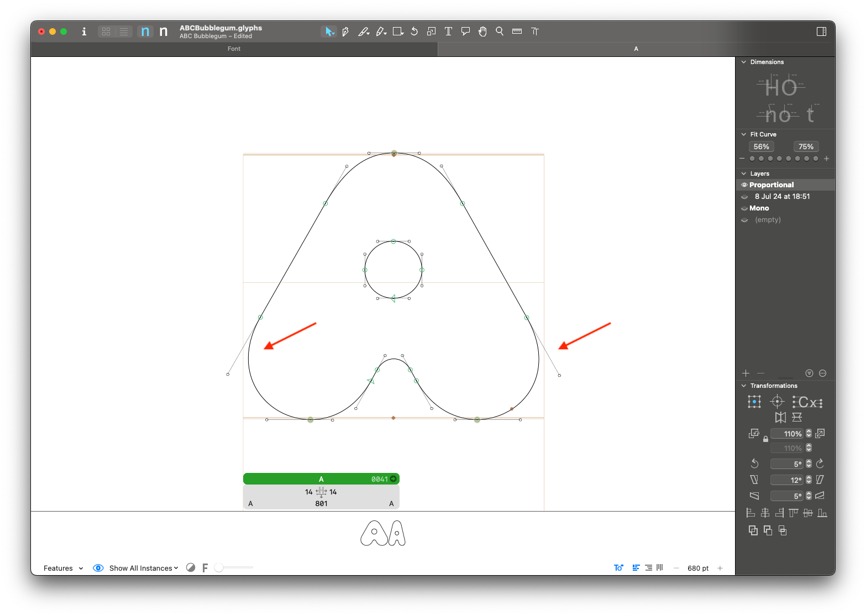Activate the Erase tool
The width and height of the screenshot is (866, 616).
380,31
